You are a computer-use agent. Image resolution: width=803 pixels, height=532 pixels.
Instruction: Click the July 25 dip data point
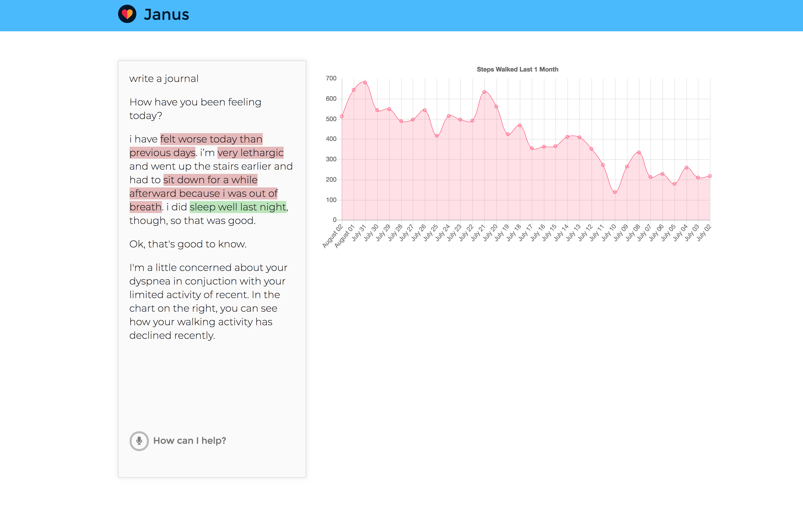[437, 136]
